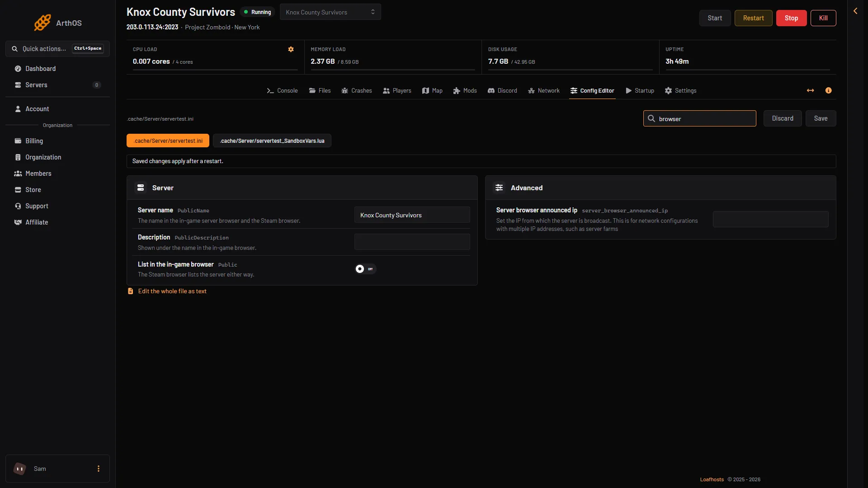This screenshot has height=488, width=868.
Task: Switch to the Console tab
Action: 282,91
